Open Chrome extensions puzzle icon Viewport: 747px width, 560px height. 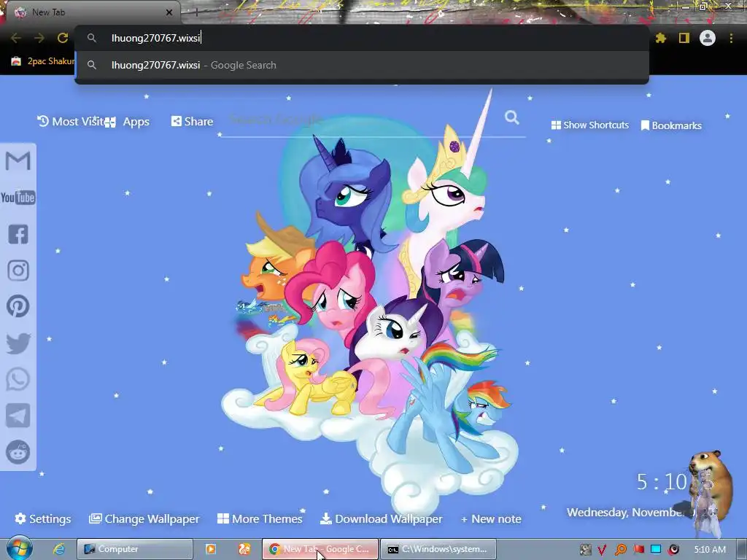(661, 38)
